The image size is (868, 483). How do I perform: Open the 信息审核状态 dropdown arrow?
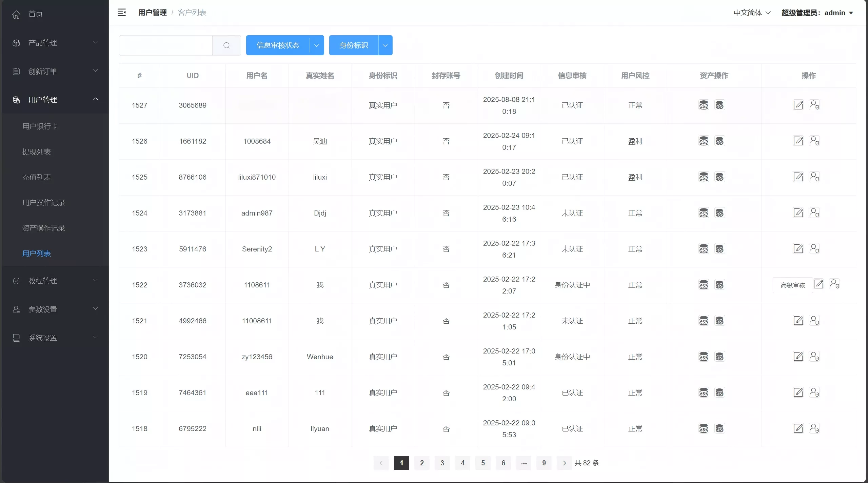pos(316,45)
